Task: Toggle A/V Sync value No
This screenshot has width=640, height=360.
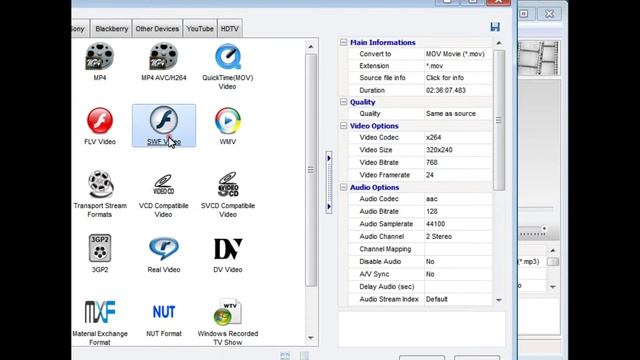Action: point(458,274)
